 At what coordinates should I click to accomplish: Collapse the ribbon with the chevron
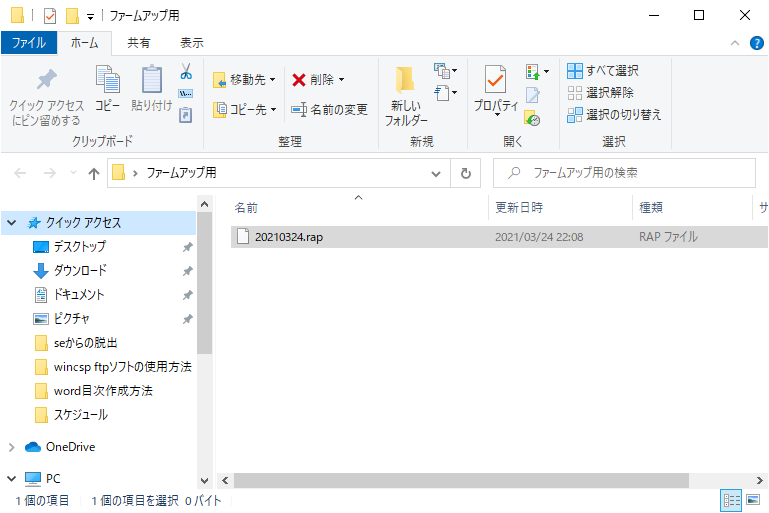pyautogui.click(x=735, y=43)
